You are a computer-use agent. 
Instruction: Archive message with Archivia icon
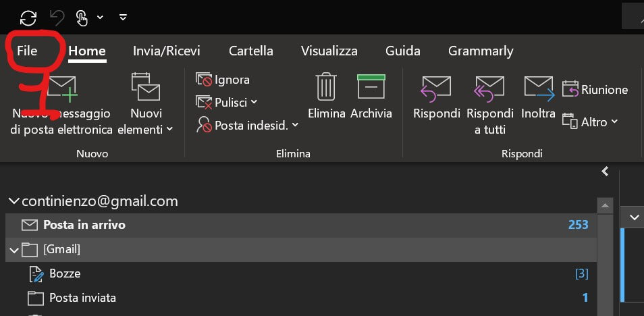pyautogui.click(x=371, y=87)
